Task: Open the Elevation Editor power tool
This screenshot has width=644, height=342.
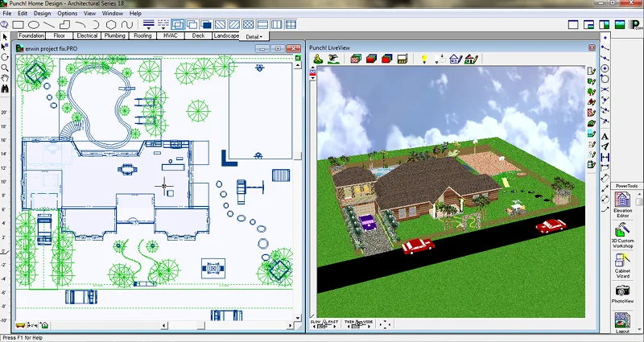Action: [x=622, y=204]
